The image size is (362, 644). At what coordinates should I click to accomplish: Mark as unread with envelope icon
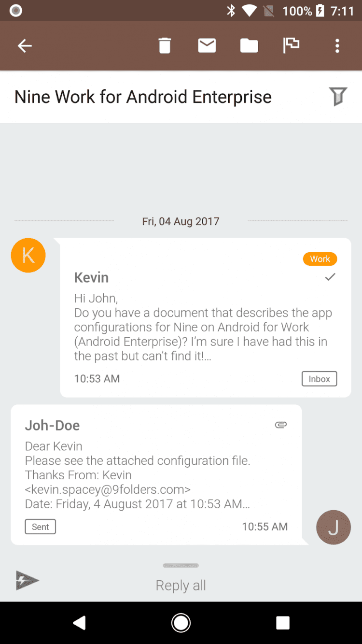[x=207, y=46]
